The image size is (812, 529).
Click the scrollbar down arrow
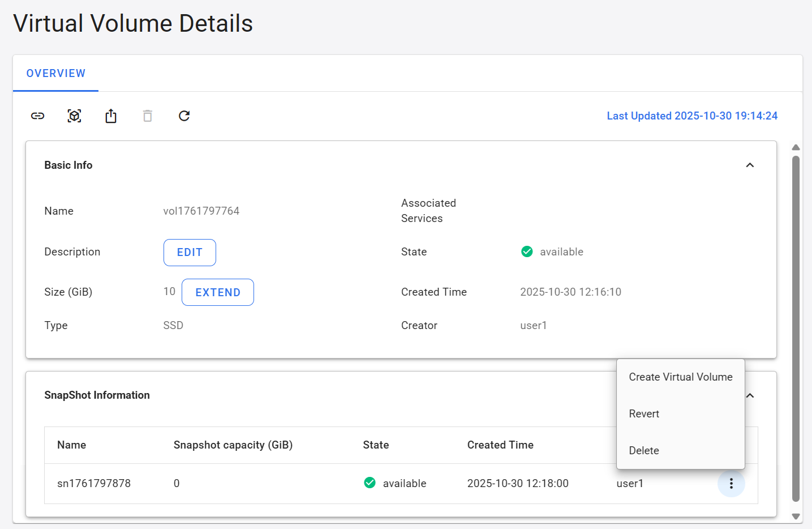tap(796, 516)
